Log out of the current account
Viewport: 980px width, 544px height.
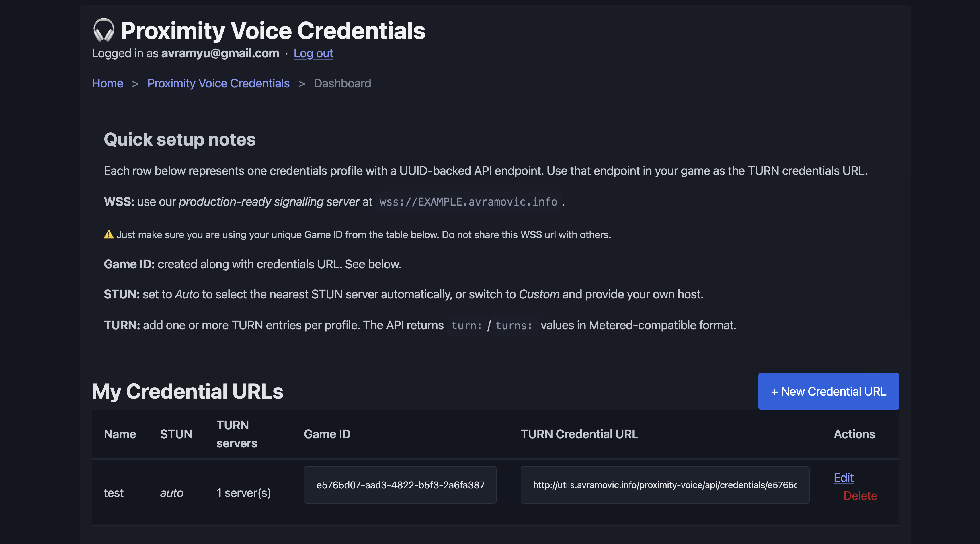[313, 53]
